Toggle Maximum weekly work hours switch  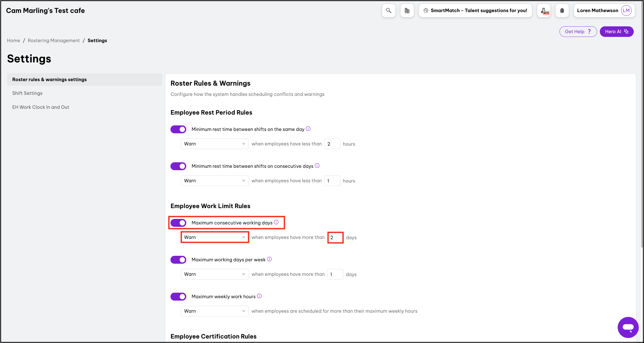coord(178,297)
